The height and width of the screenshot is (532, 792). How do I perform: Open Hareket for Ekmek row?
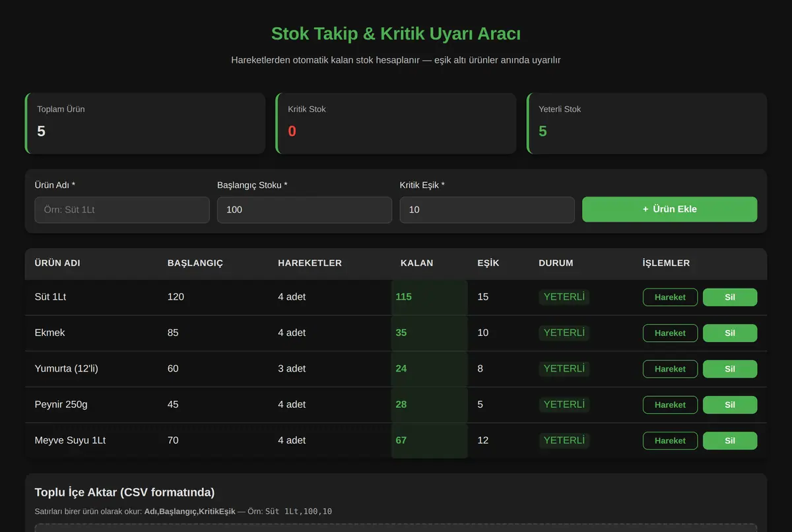click(670, 333)
